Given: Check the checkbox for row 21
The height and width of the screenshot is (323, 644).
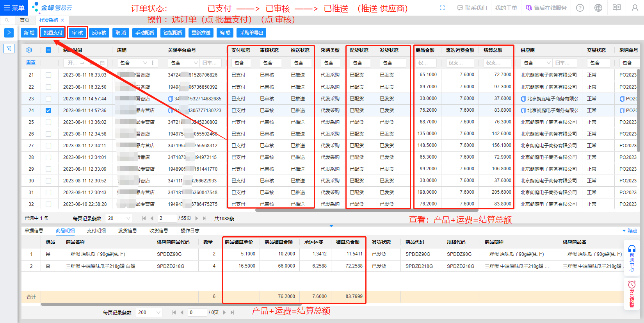Looking at the screenshot, I should tap(48, 75).
